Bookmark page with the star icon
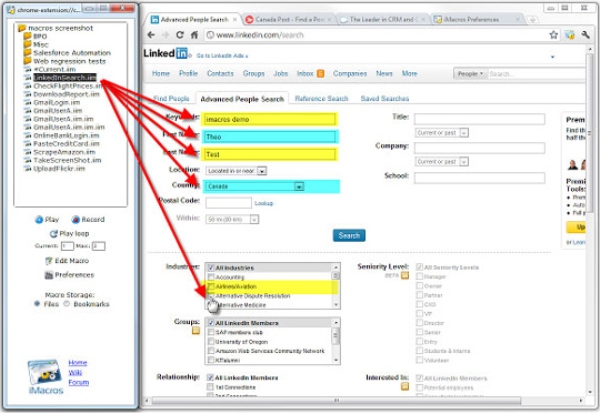 click(x=555, y=36)
